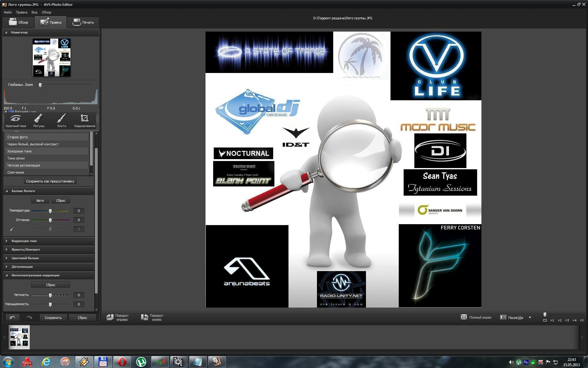Open the Файл menu
This screenshot has height=368, width=588.
tap(8, 12)
